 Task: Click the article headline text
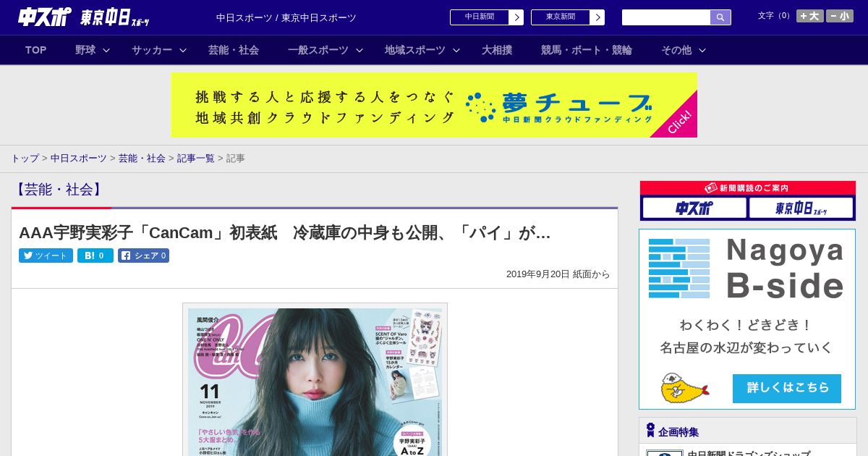[x=285, y=233]
